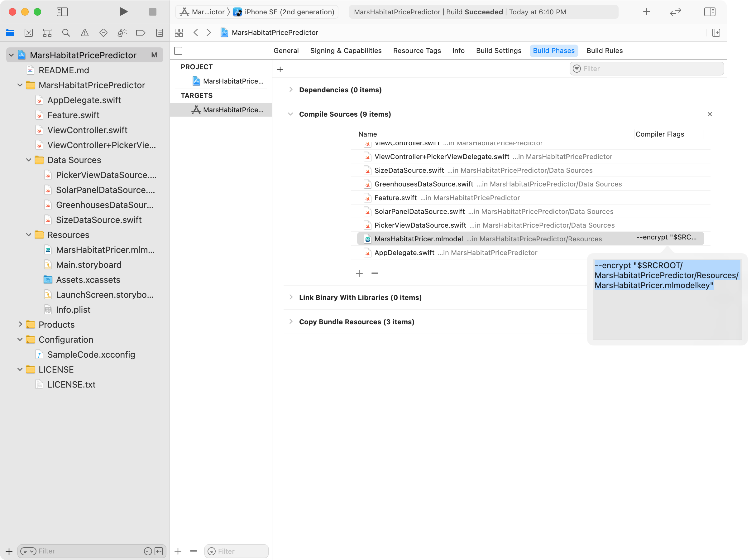The width and height of the screenshot is (756, 560).
Task: Hide the project and targets list
Action: coord(178,51)
